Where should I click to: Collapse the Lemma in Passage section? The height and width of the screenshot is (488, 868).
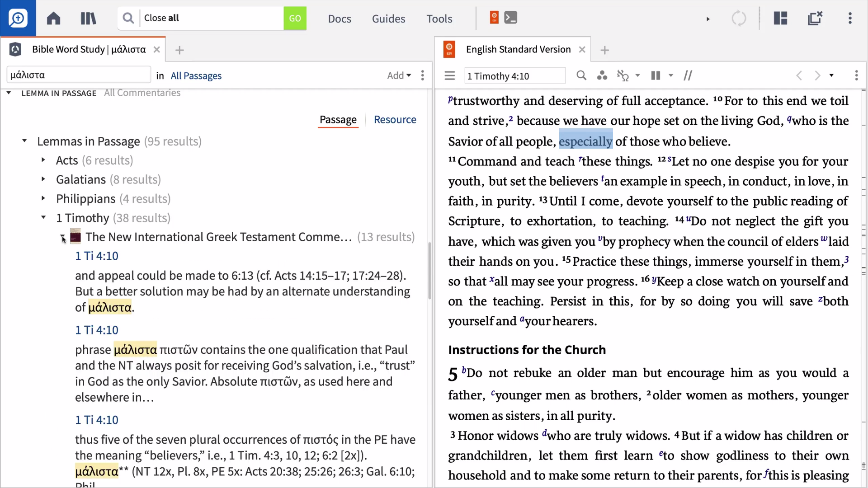pos(9,93)
